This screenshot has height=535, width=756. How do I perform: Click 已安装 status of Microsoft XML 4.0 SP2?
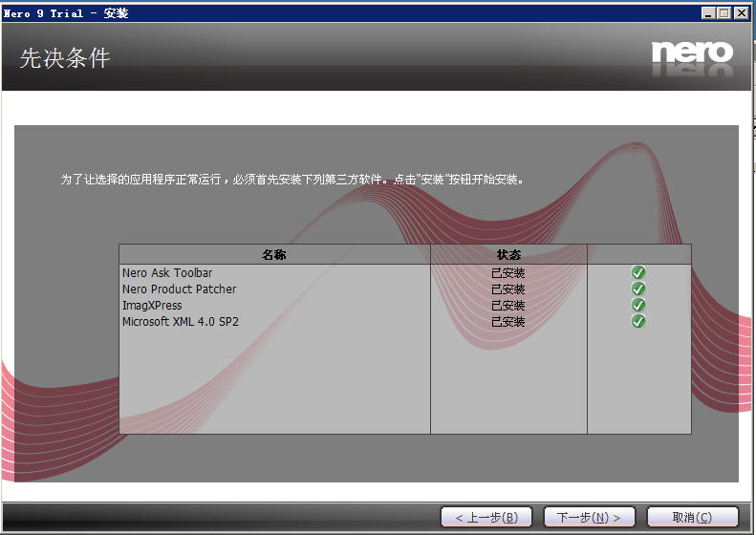[x=508, y=322]
